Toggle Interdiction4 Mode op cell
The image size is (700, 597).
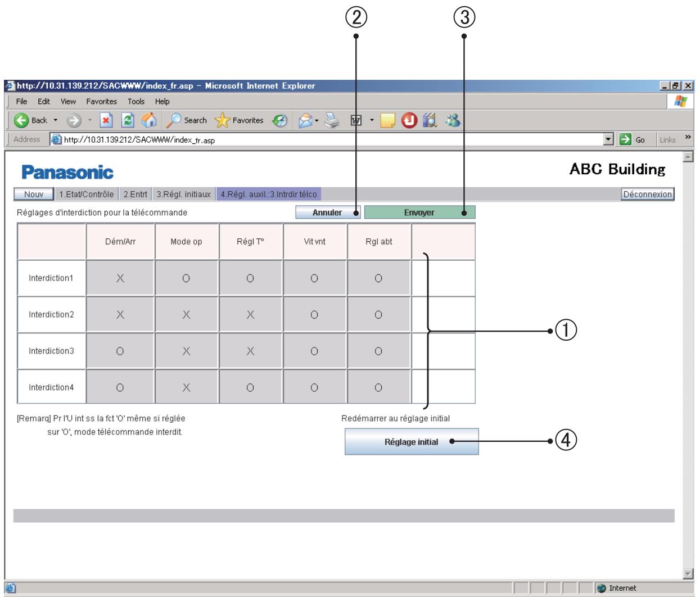click(186, 387)
